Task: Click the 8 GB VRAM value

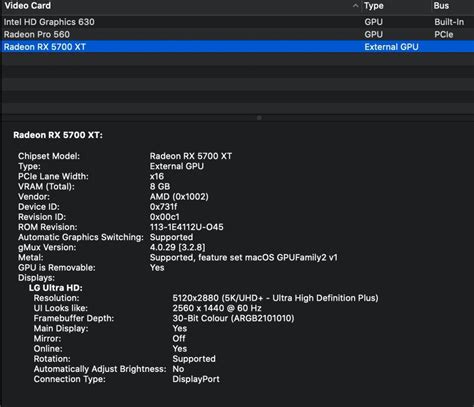Action: [x=160, y=186]
